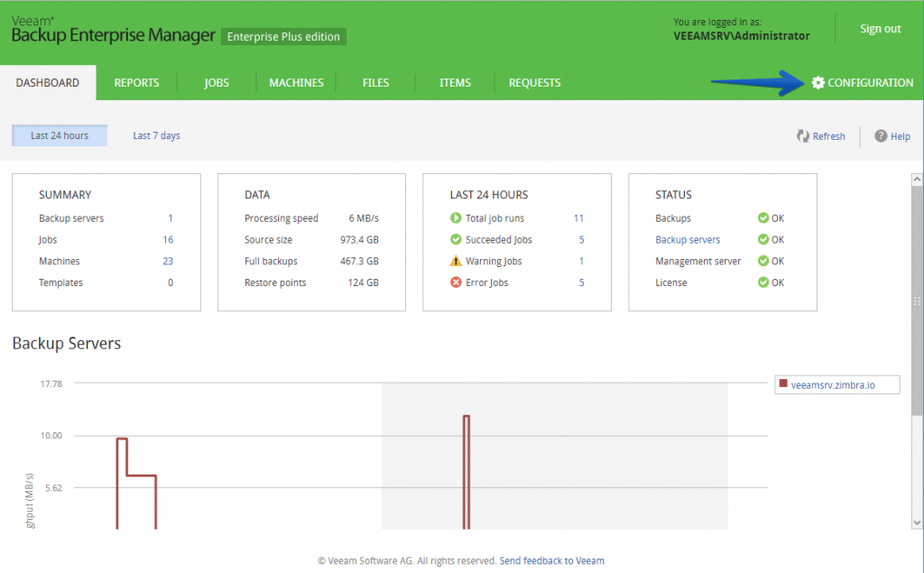This screenshot has height=573, width=924.
Task: Open Error Jobs count 5
Action: pos(582,282)
